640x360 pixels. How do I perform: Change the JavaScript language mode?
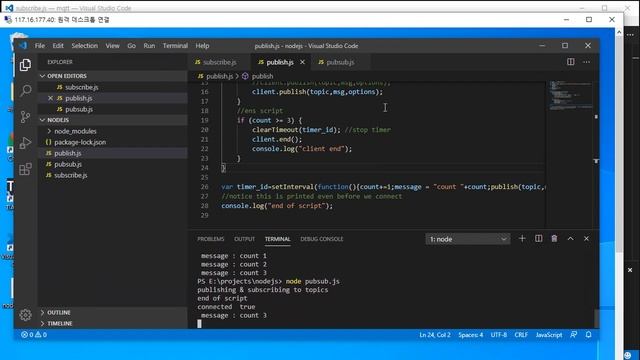tap(549, 335)
